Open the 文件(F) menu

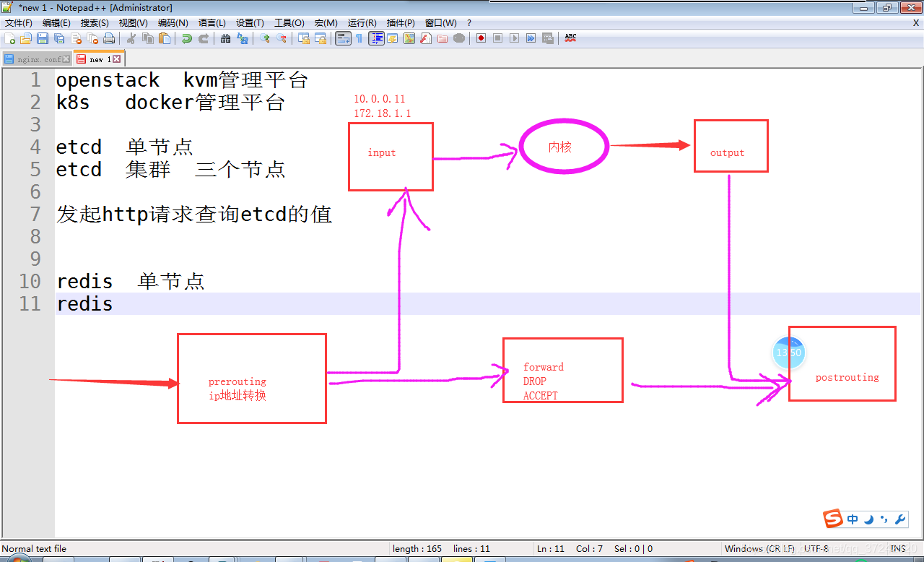click(19, 23)
